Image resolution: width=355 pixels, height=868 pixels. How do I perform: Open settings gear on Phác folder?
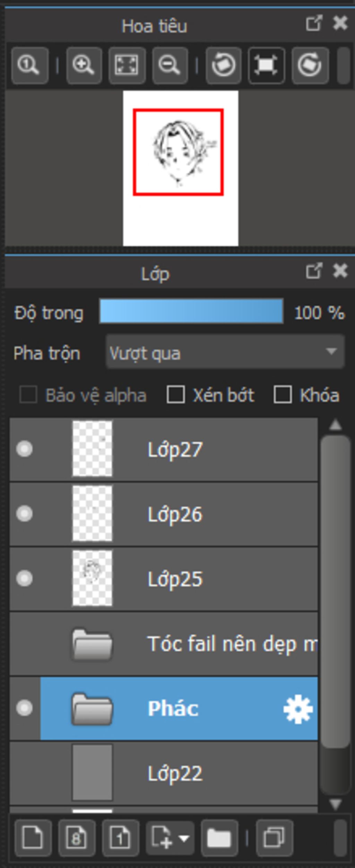point(298,708)
